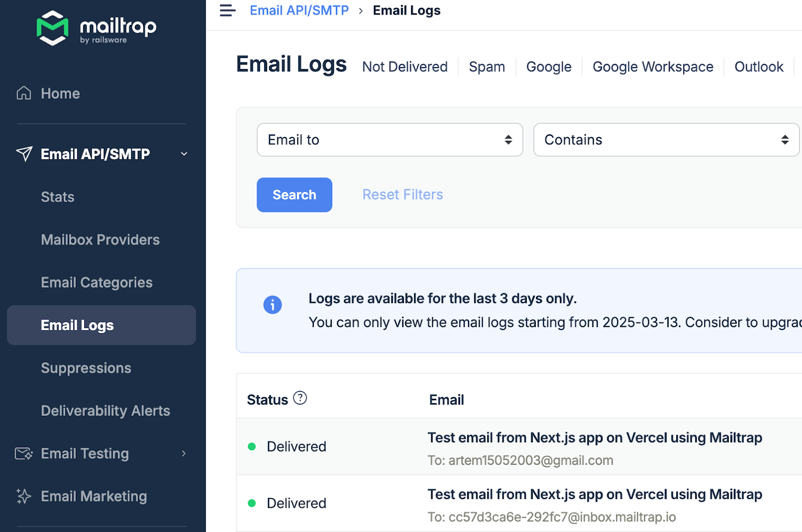The height and width of the screenshot is (532, 802).
Task: Expand the Email Testing section chevron
Action: point(184,454)
